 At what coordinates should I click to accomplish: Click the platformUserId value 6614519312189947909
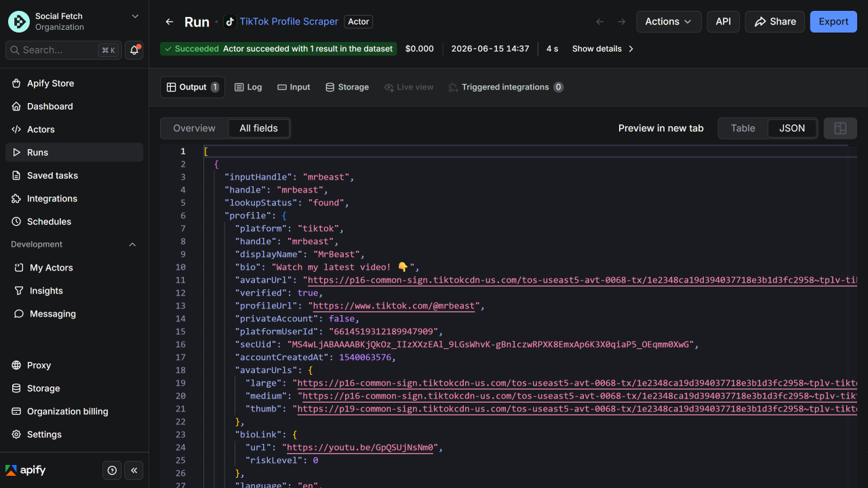pos(385,331)
